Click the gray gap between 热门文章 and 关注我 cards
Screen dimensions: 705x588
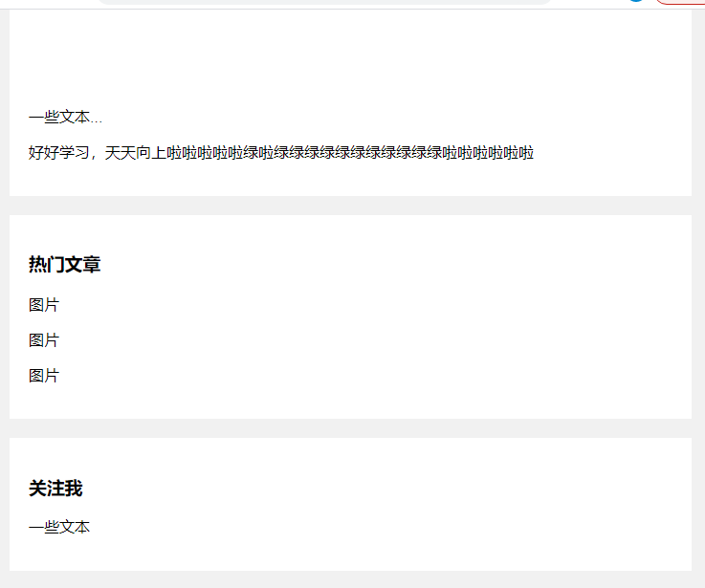351,428
